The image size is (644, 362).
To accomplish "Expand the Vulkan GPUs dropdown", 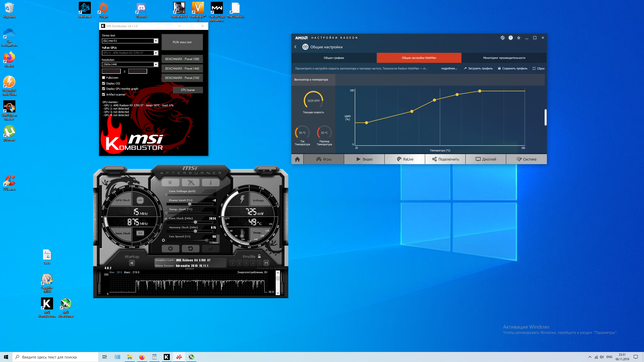I will point(156,53).
